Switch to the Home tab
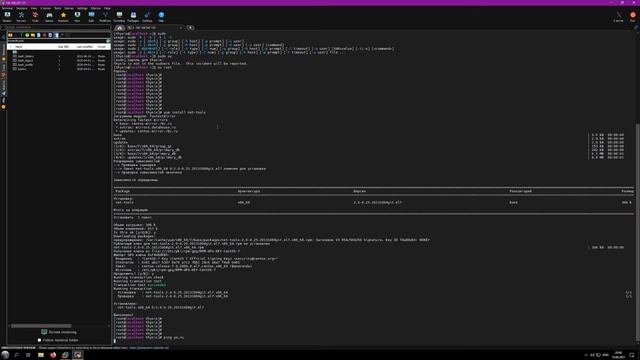 click(119, 28)
